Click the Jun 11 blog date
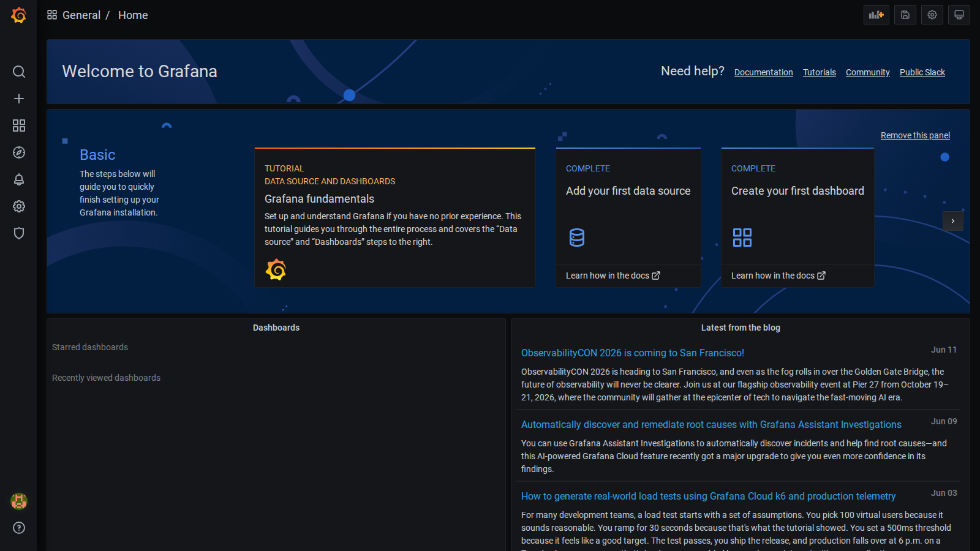980x551 pixels. point(944,350)
